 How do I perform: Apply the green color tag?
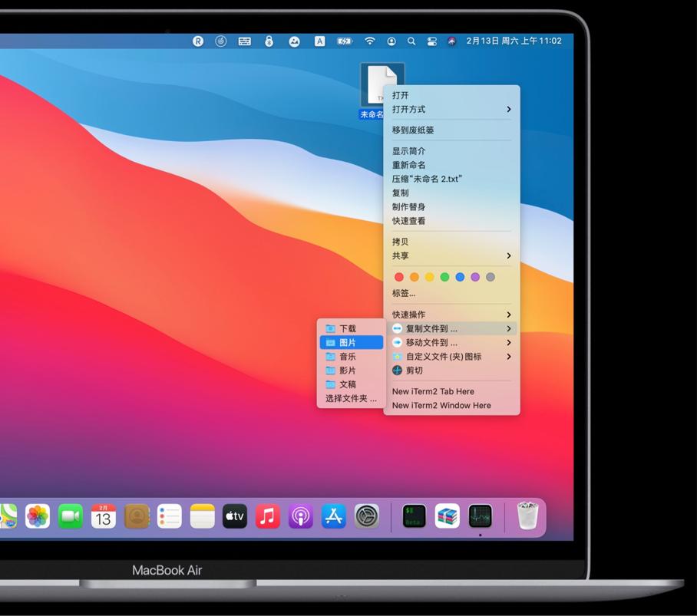[x=445, y=277]
